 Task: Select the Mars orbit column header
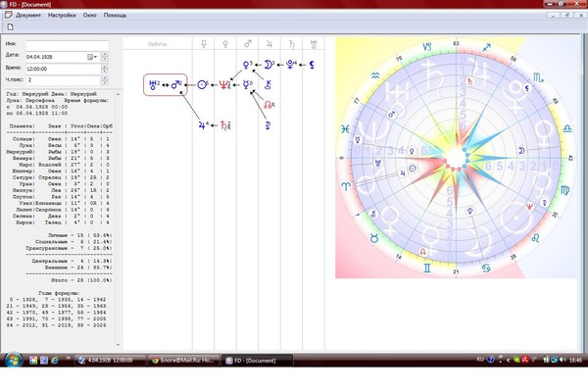[248, 44]
